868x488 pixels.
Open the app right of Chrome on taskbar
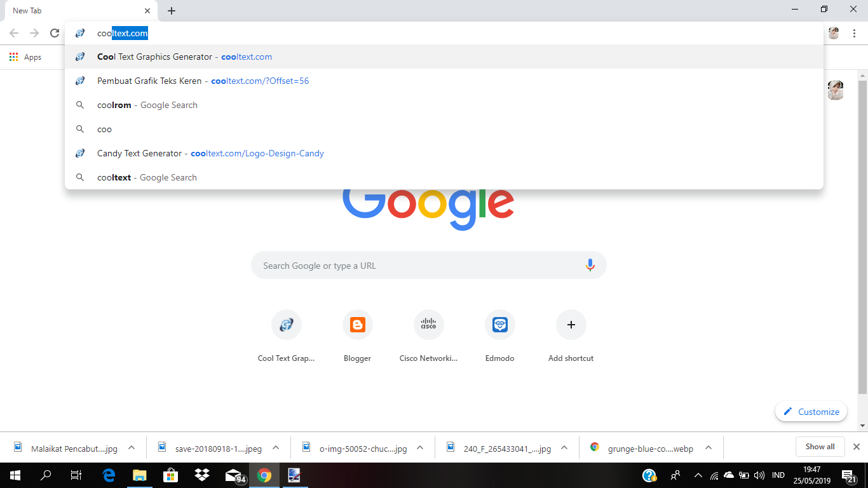click(x=295, y=475)
